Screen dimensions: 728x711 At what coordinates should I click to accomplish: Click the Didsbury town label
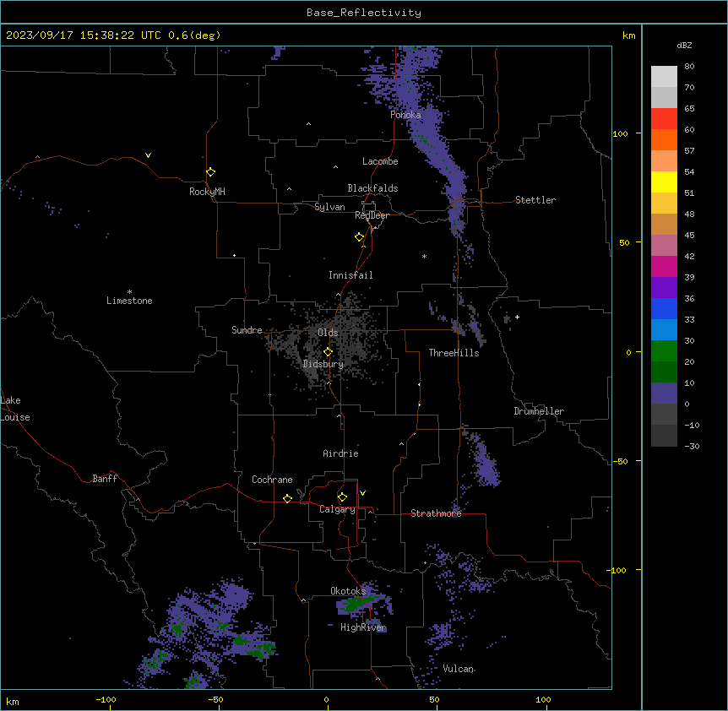[x=323, y=364]
